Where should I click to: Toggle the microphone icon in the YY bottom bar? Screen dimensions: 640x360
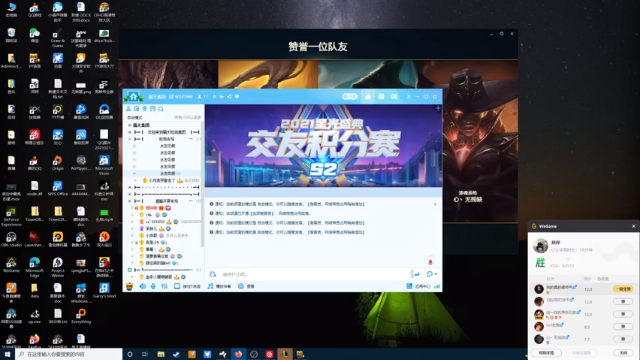pos(153,286)
